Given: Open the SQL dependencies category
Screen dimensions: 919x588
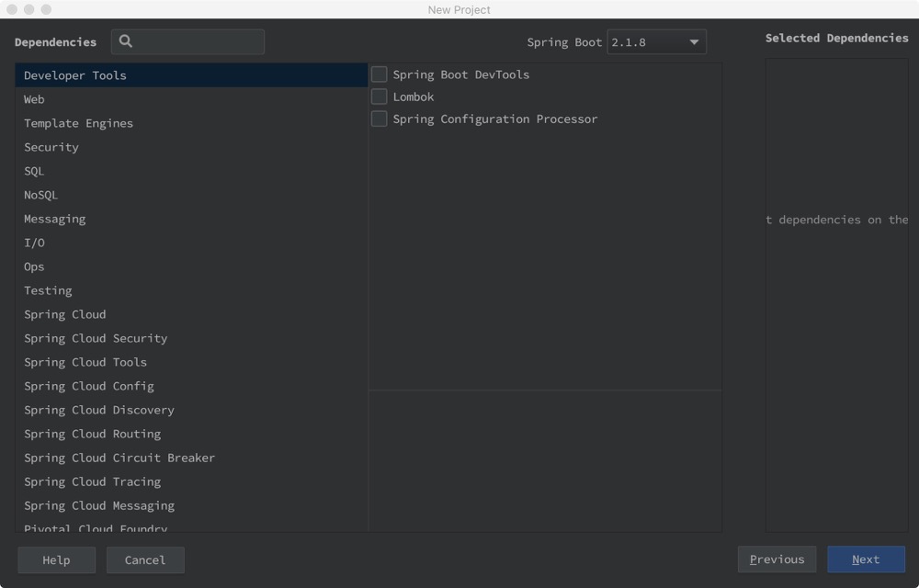Looking at the screenshot, I should click(34, 171).
